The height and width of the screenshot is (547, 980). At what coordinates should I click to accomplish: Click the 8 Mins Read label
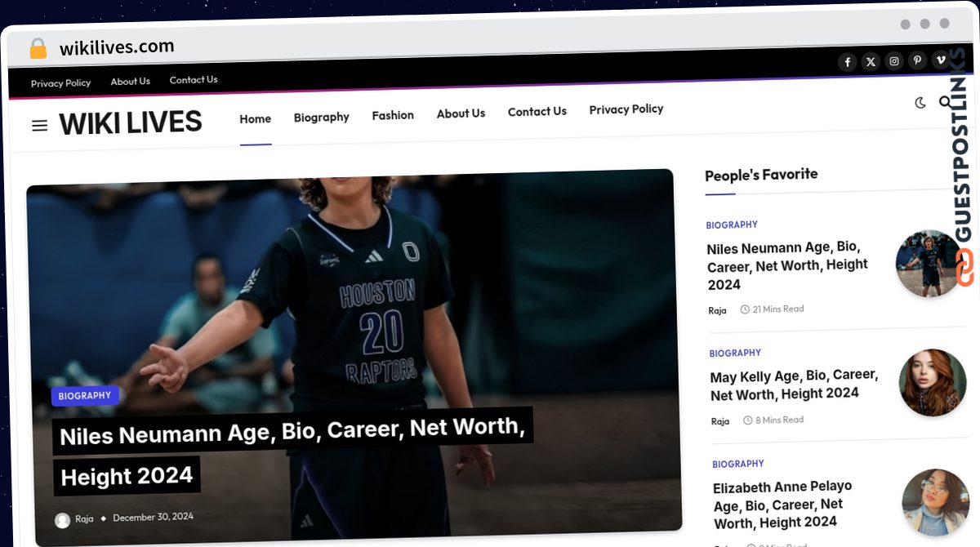[x=773, y=420]
